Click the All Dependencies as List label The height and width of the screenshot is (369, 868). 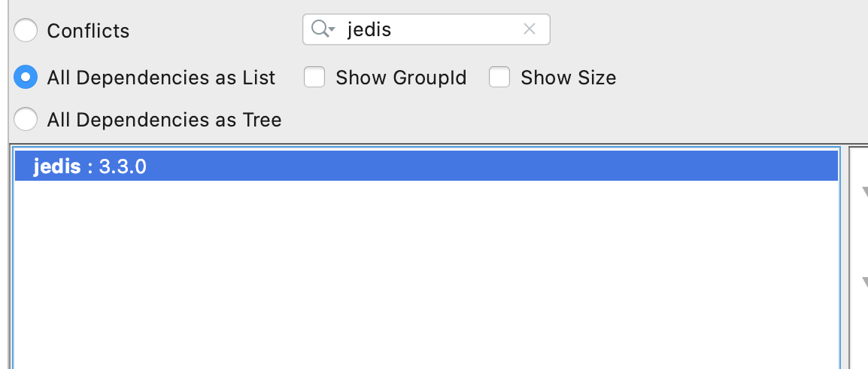[161, 78]
